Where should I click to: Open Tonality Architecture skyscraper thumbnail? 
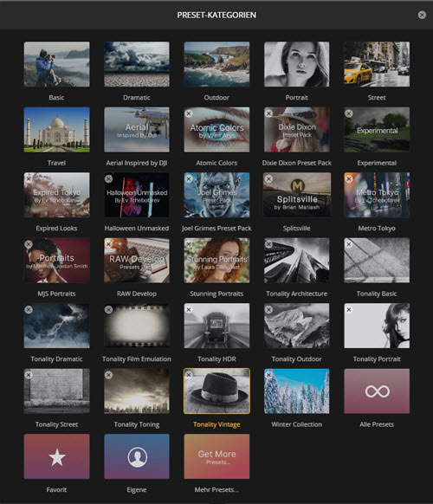[x=297, y=261]
